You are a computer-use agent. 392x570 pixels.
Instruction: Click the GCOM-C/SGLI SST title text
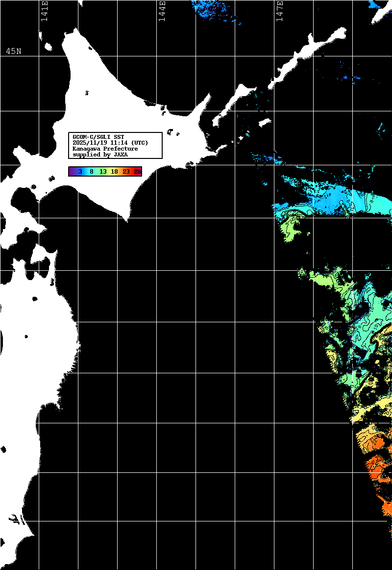[x=98, y=137]
